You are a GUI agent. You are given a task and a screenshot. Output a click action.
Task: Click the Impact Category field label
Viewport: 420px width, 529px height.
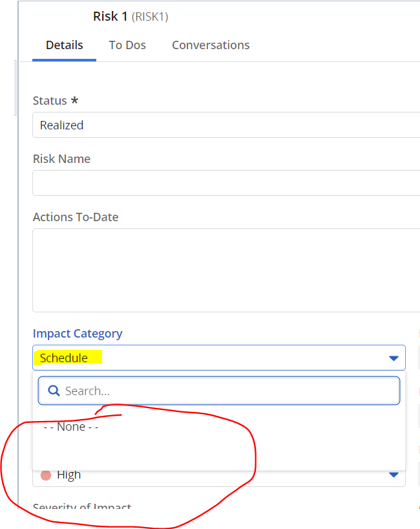78,334
